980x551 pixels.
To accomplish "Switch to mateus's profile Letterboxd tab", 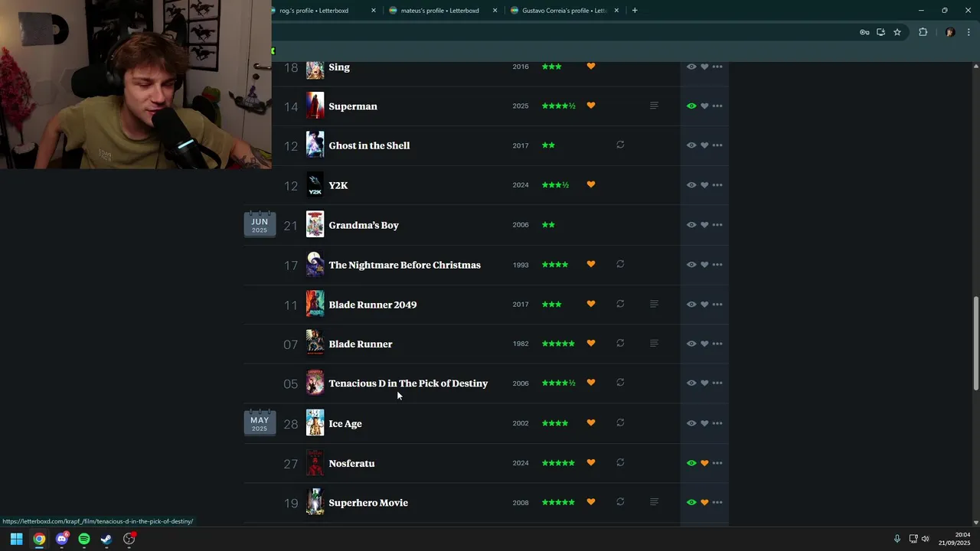I will pyautogui.click(x=440, y=11).
